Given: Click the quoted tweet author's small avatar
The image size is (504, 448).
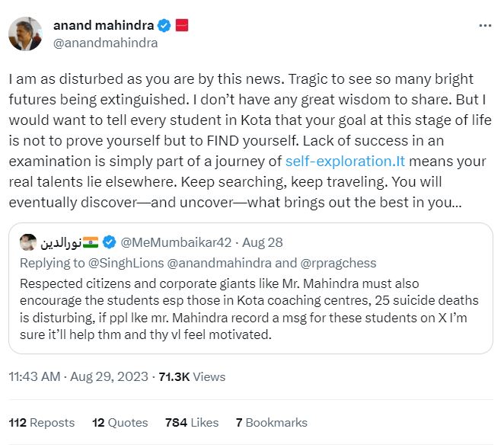Looking at the screenshot, I should point(28,242).
